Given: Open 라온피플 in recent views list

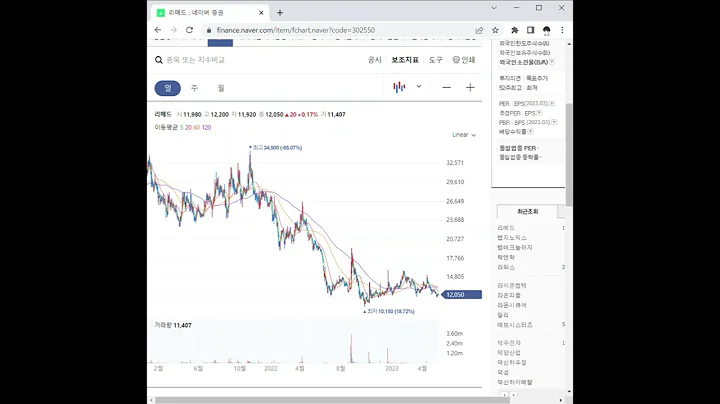Looking at the screenshot, I should [x=509, y=295].
